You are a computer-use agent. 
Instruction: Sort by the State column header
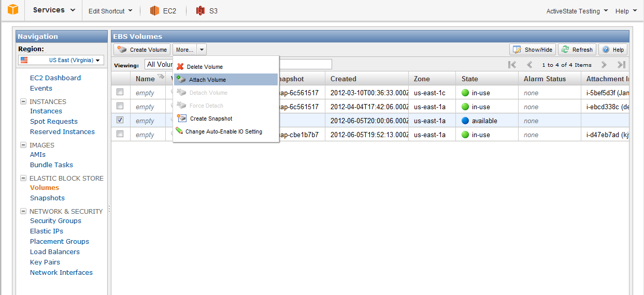tap(486, 79)
